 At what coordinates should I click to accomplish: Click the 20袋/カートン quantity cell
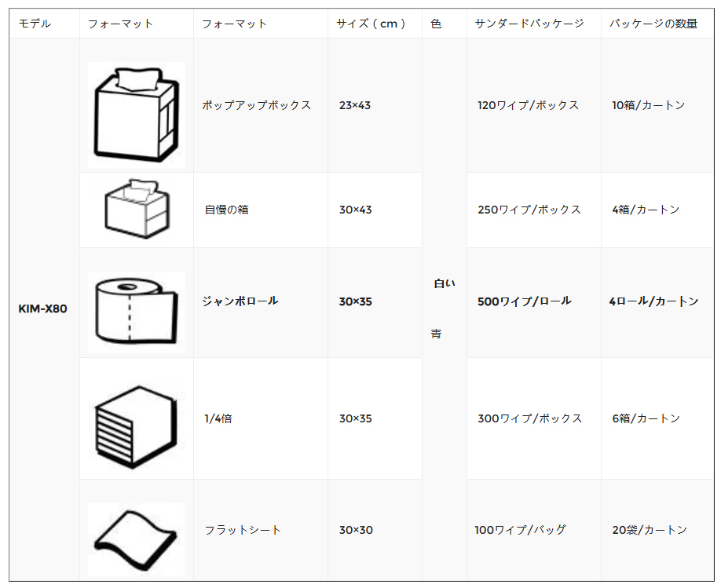pos(650,530)
